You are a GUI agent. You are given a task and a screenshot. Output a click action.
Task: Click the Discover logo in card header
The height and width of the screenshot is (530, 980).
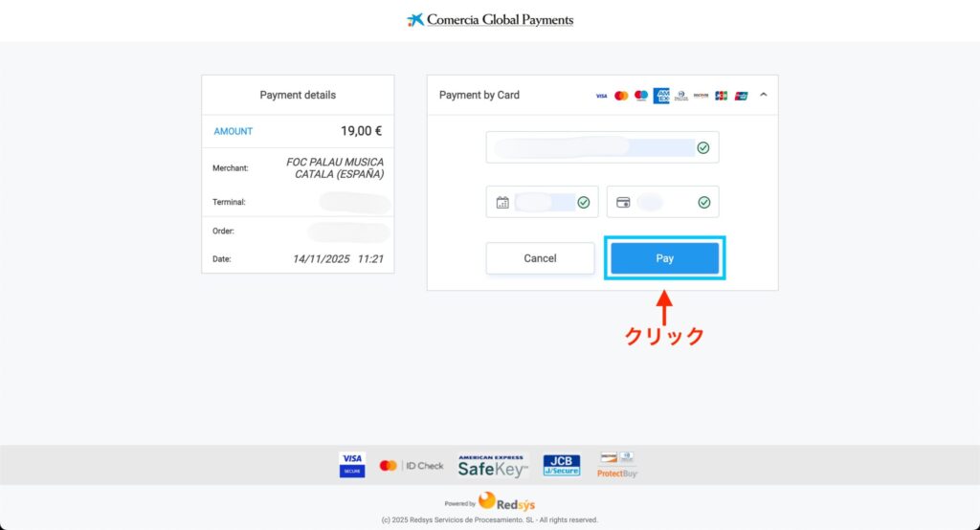click(x=701, y=96)
